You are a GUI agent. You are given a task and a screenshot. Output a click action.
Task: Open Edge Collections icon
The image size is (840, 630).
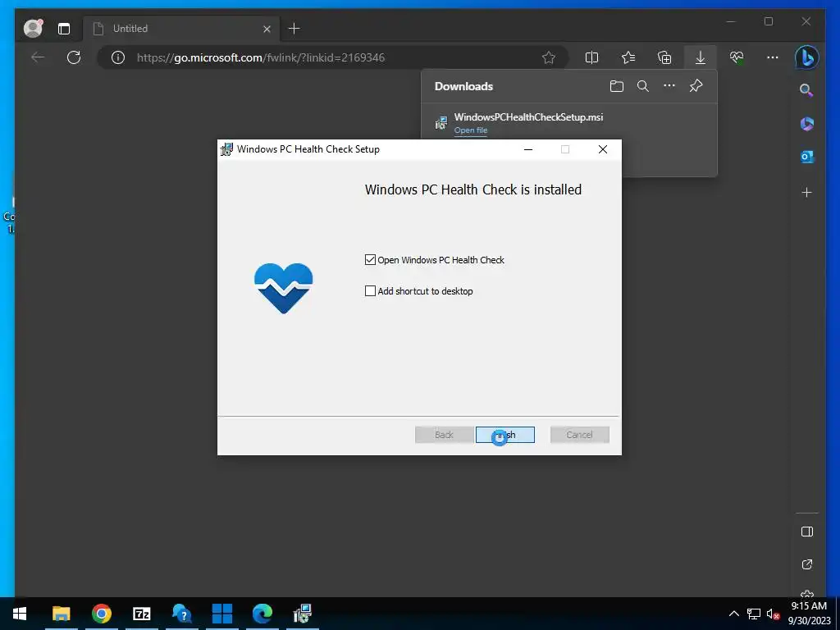tap(664, 57)
